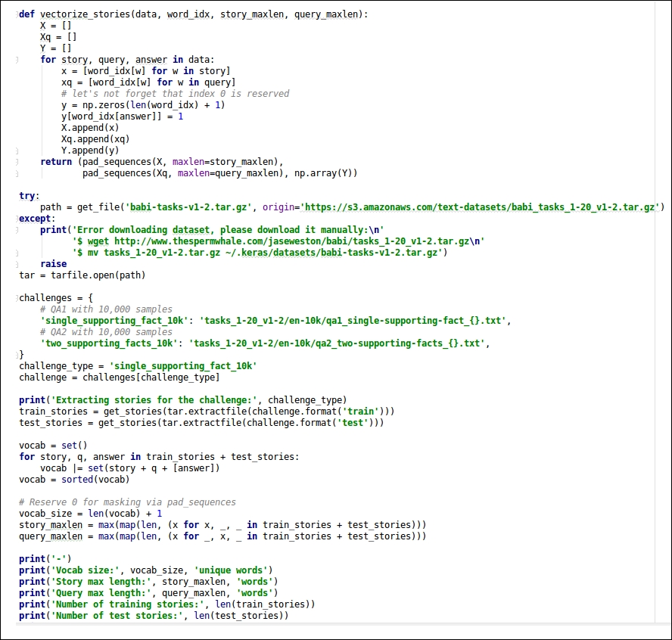This screenshot has height=640, width=672.
Task: Click comment '# QA1 with 10,000 samples'
Action: point(106,309)
